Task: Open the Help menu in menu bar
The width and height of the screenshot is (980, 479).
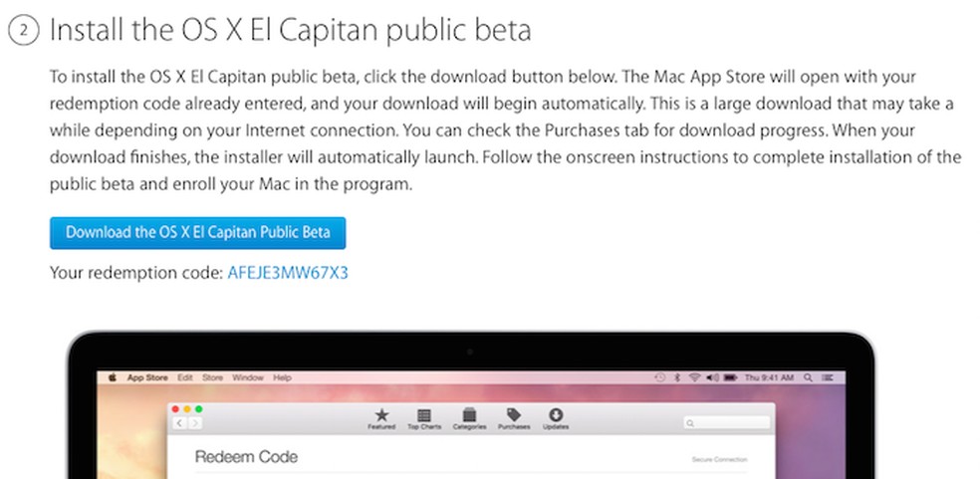Action: click(x=283, y=377)
